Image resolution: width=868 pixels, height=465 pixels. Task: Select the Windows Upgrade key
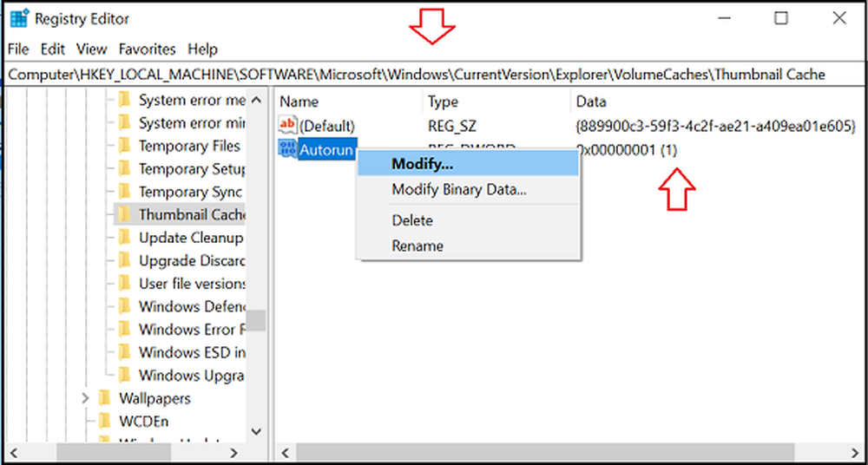(192, 376)
